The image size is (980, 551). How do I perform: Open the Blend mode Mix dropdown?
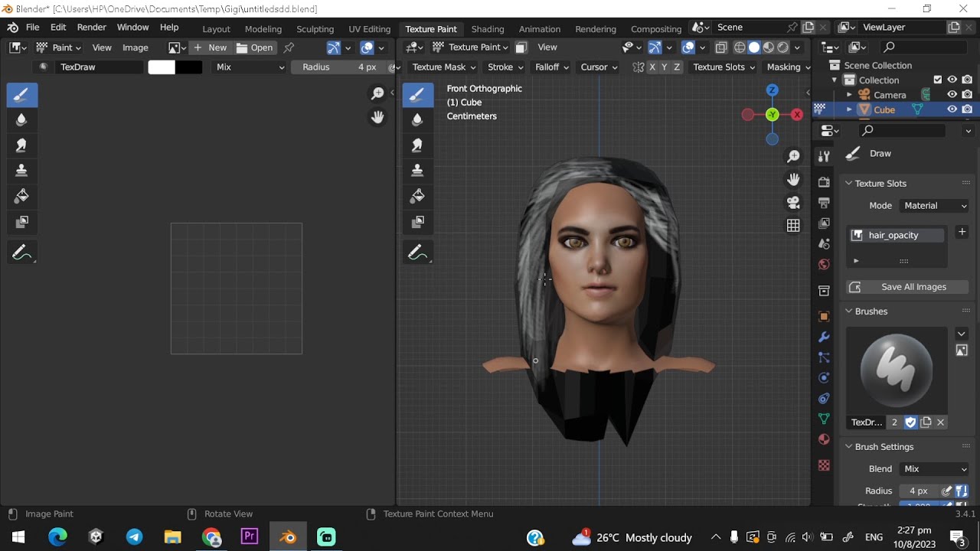(x=935, y=469)
